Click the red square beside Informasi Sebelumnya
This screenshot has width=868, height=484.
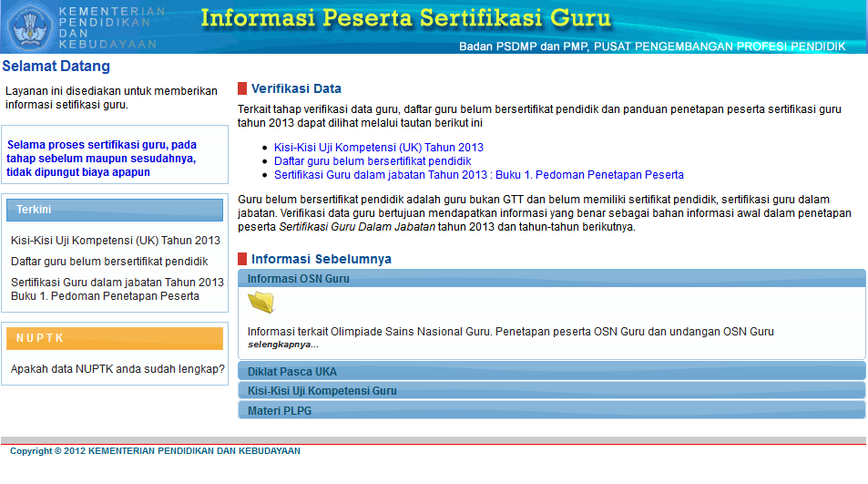pos(242,259)
